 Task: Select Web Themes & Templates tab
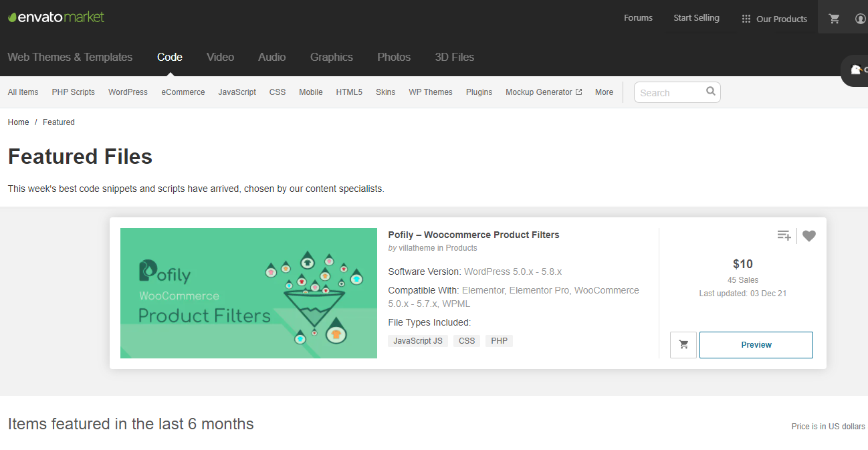click(x=70, y=58)
